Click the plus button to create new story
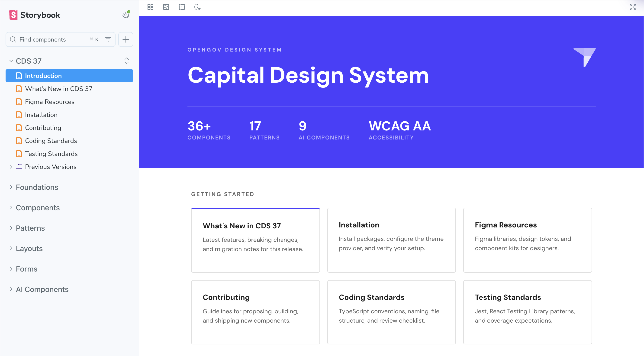This screenshot has height=356, width=644. pos(126,39)
